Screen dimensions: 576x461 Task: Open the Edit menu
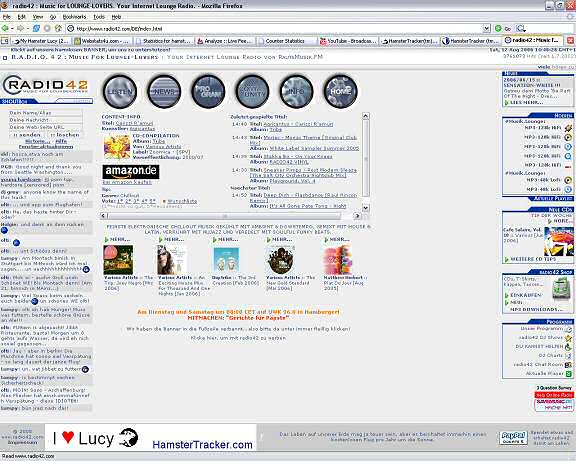tap(22, 17)
